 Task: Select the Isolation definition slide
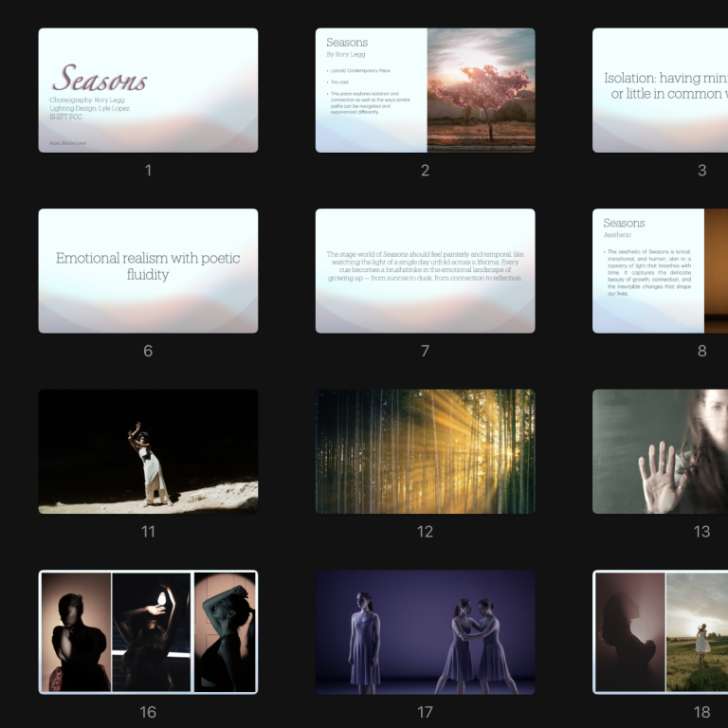(660, 90)
